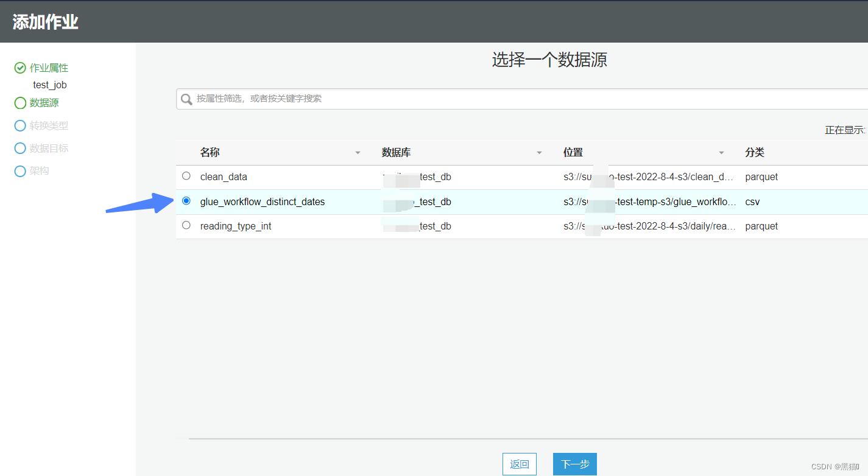Viewport: 868px width, 476px height.
Task: Click the 作业属性 green check icon
Action: pos(20,68)
